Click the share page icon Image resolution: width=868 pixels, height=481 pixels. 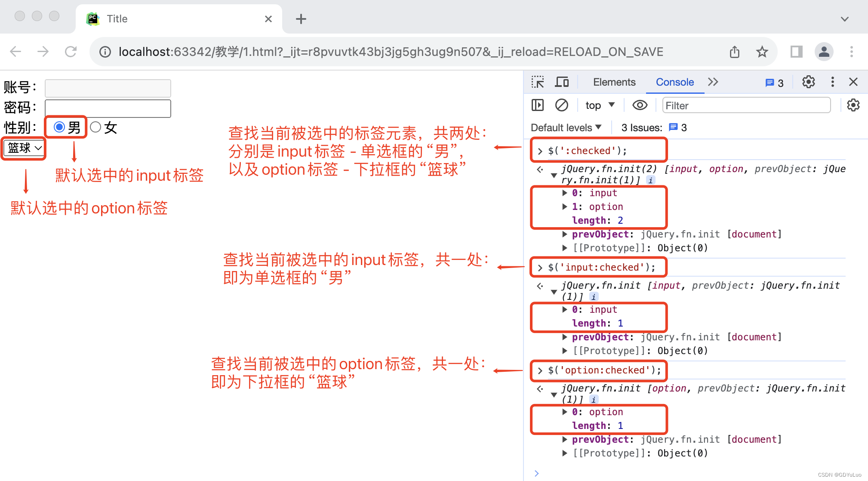click(x=735, y=52)
